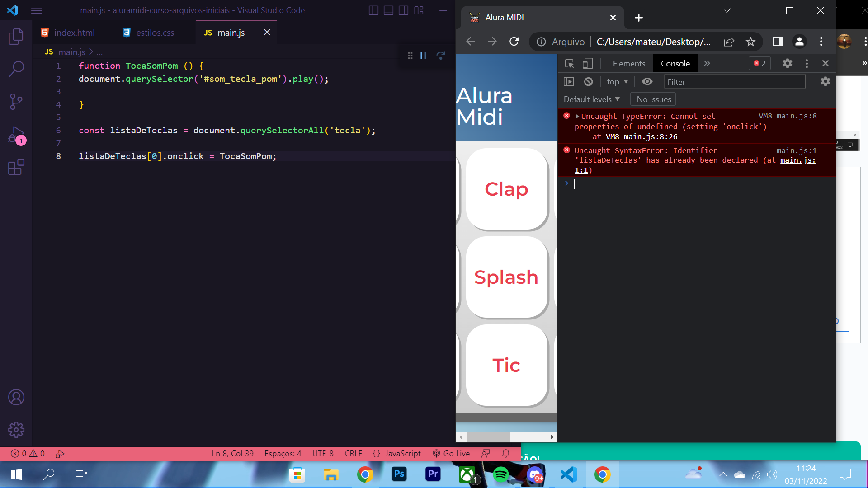Show the console sidebar
Viewport: 868px width, 488px height.
569,82
